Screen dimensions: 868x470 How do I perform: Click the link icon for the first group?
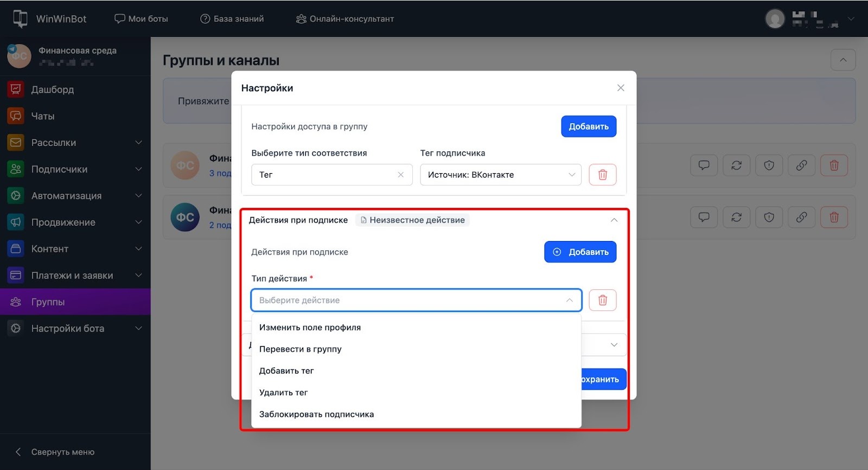[801, 166]
